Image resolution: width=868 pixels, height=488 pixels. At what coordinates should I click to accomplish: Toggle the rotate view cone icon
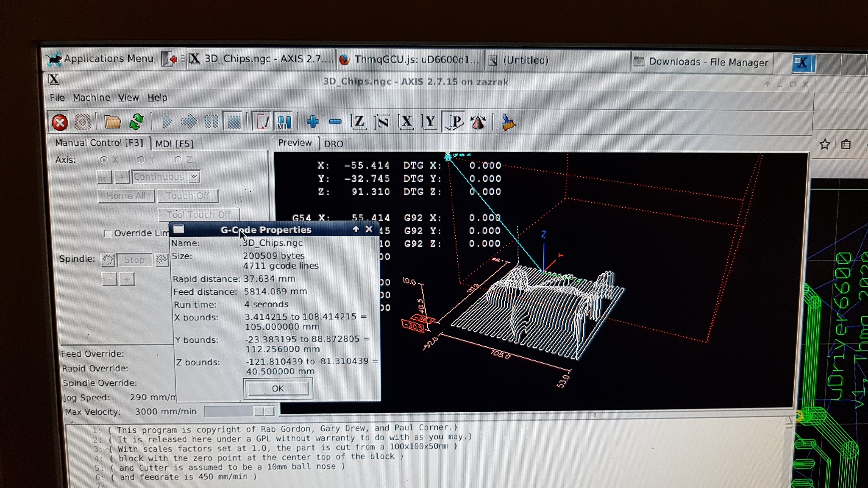pos(478,122)
